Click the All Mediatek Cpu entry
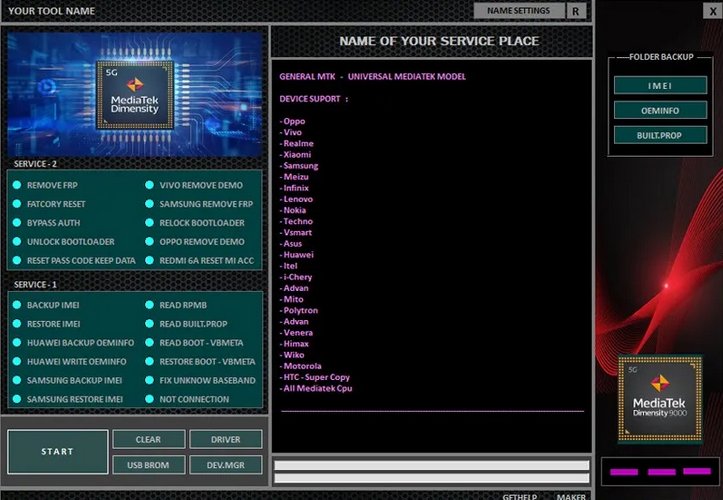Screen dimensions: 723x500 316,388
